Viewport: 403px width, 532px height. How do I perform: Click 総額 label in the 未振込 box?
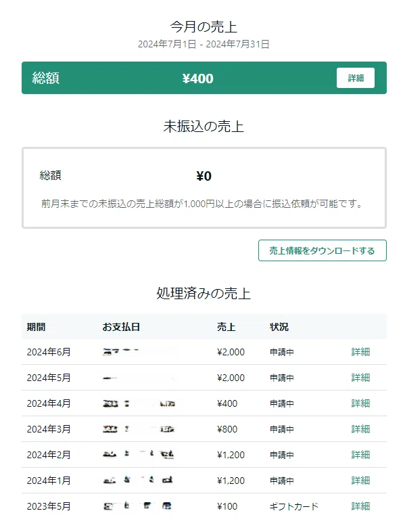(51, 175)
